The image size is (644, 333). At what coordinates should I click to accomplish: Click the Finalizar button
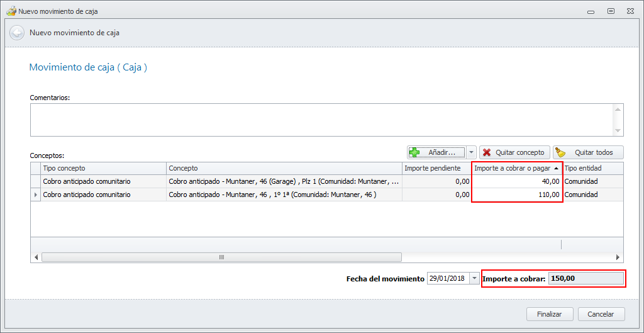(x=549, y=314)
